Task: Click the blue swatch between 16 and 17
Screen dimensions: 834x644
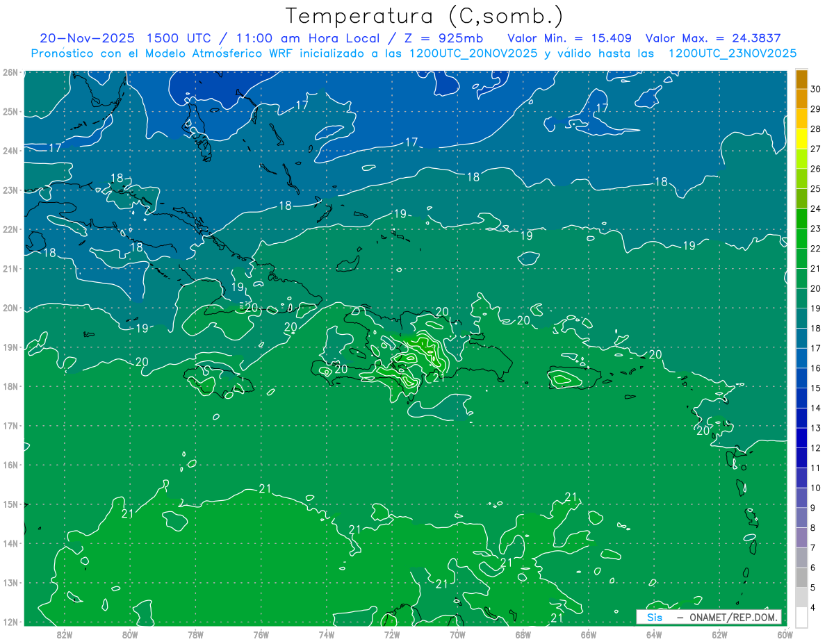Action: click(801, 358)
